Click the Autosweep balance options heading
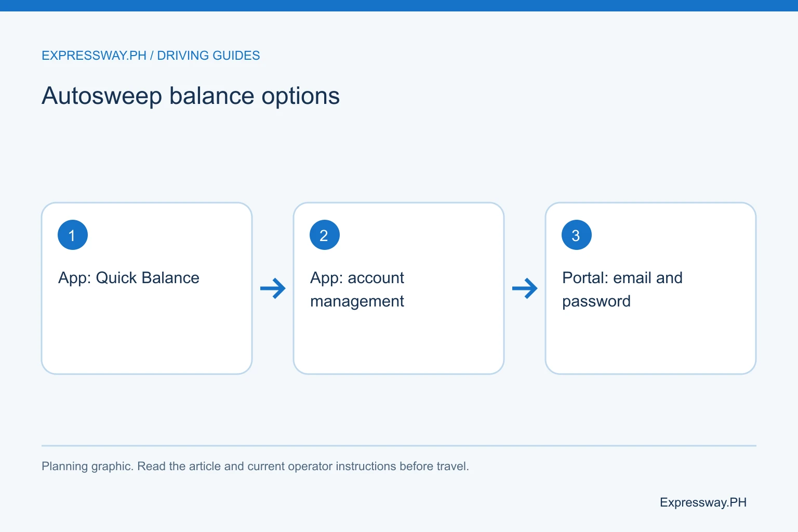The width and height of the screenshot is (798, 532). [191, 96]
